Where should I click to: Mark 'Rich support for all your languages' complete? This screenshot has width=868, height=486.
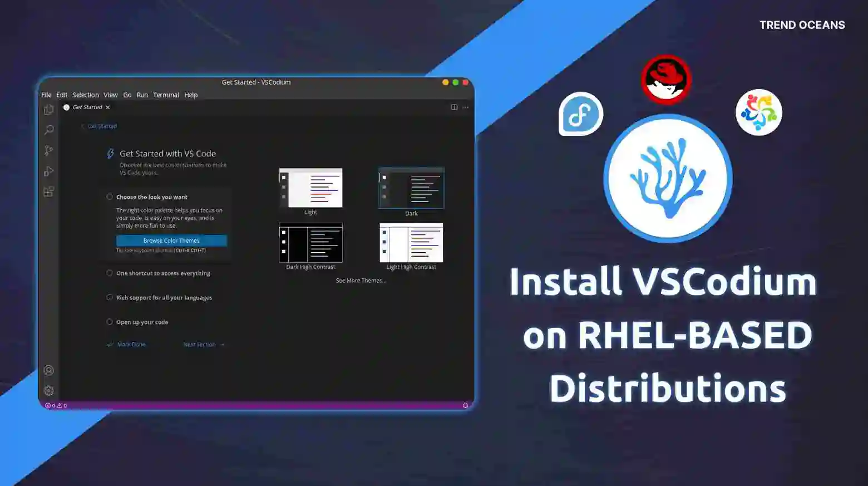(110, 297)
